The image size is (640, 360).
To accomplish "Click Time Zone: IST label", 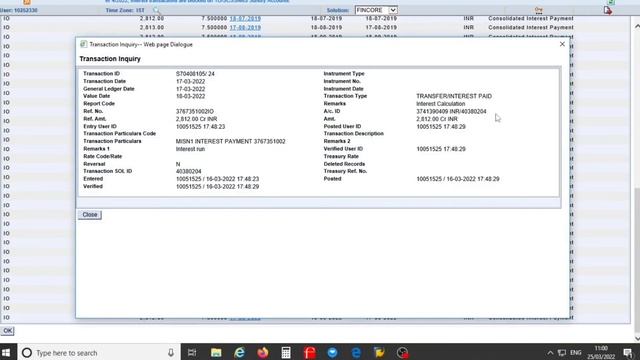I will (x=125, y=10).
